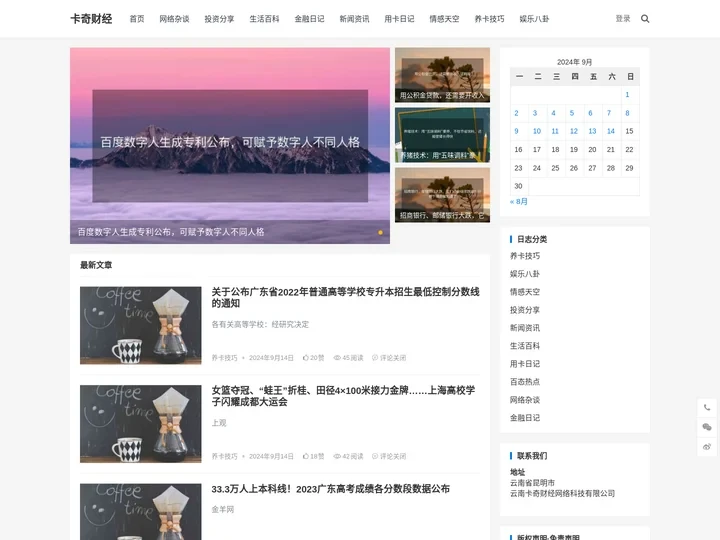The height and width of the screenshot is (540, 720).
Task: Select calendar date 12
Action: 574,131
